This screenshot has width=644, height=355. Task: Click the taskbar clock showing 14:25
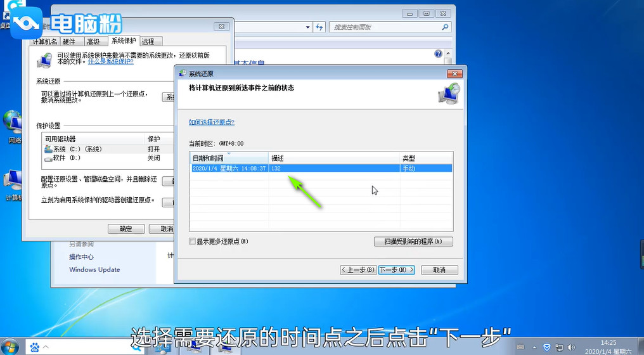coord(609,347)
